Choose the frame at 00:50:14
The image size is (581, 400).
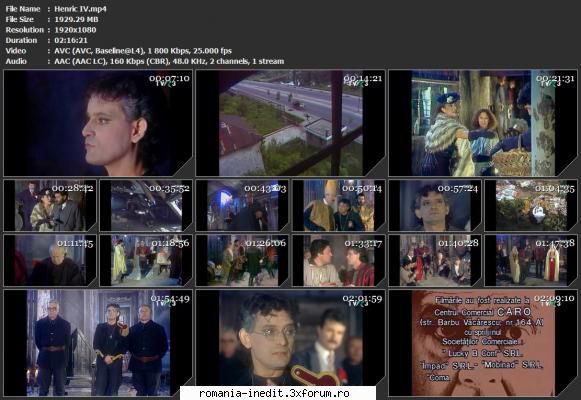coord(339,206)
